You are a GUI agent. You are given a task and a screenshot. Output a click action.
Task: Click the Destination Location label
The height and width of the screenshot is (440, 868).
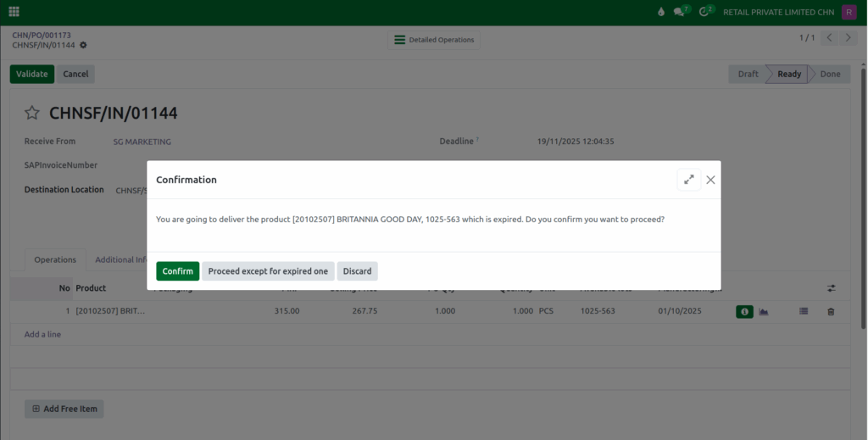click(x=64, y=189)
